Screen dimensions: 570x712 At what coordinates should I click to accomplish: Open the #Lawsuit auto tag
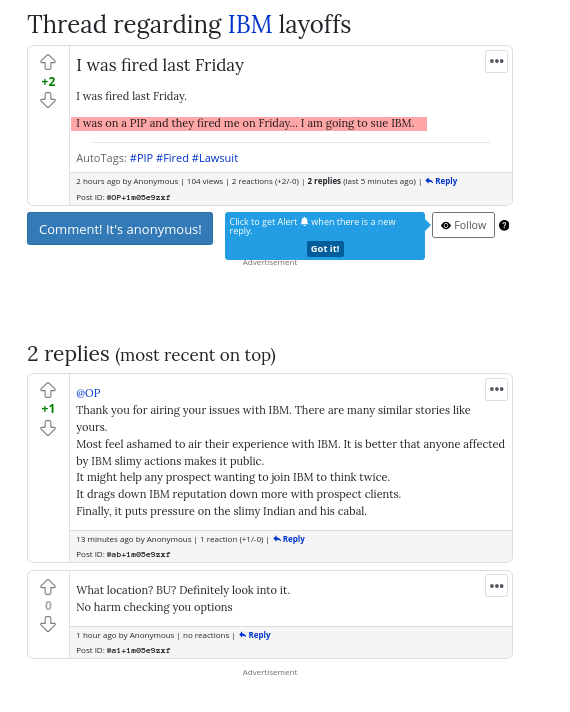click(215, 158)
